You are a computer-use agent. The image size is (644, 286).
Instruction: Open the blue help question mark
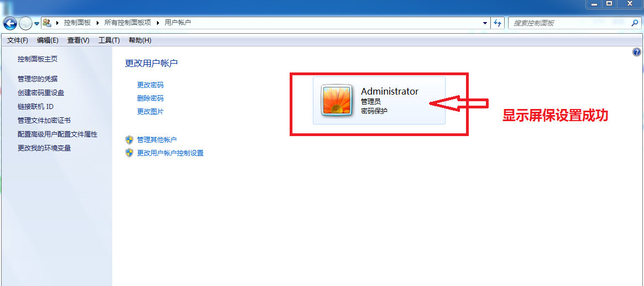[637, 52]
